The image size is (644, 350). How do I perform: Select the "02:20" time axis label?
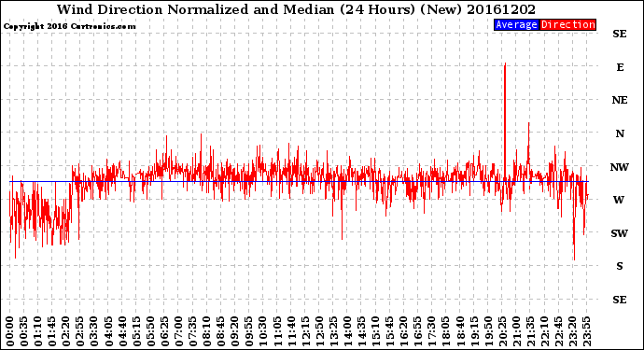(66, 331)
